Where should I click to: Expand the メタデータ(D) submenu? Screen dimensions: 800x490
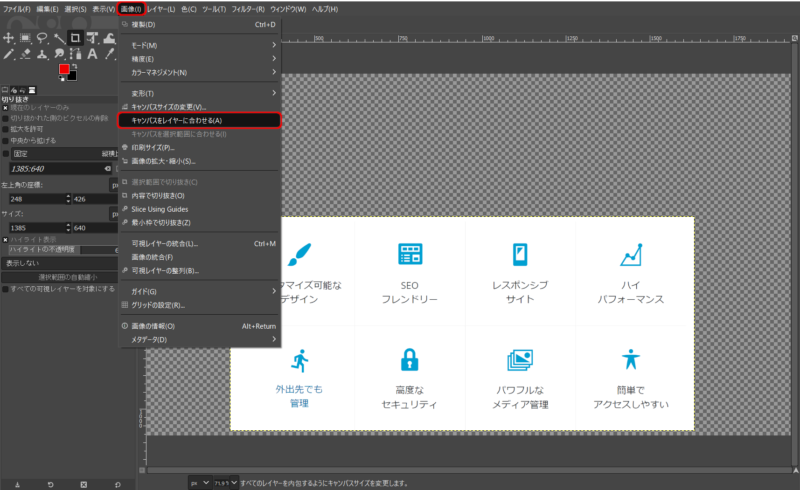pyautogui.click(x=199, y=339)
